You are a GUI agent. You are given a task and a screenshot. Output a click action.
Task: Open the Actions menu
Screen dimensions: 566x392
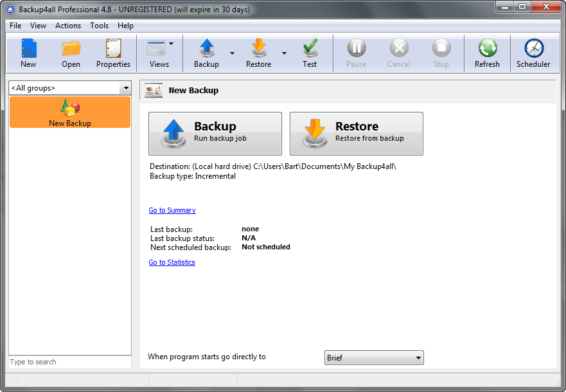pyautogui.click(x=68, y=26)
